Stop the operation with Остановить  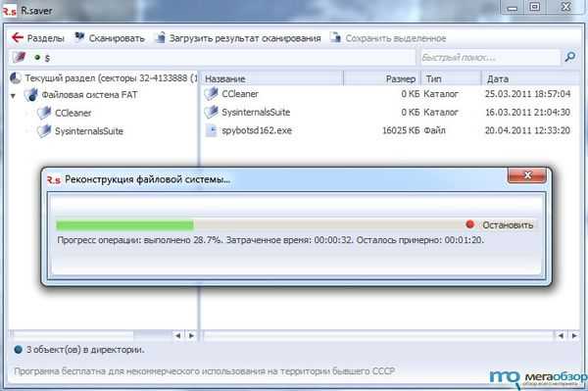(508, 225)
